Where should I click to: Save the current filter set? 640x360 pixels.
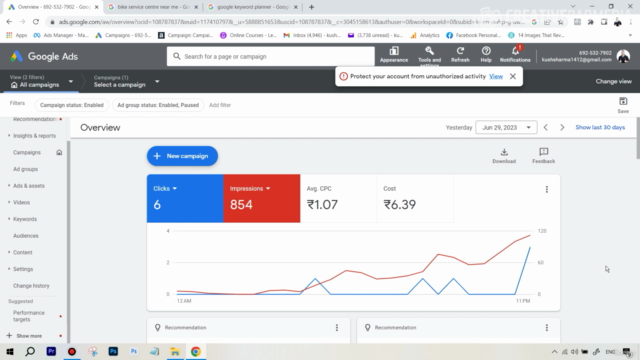tap(623, 105)
